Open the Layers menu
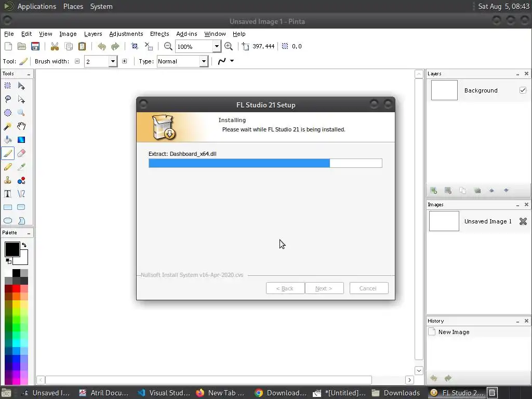The image size is (532, 399). coord(93,34)
